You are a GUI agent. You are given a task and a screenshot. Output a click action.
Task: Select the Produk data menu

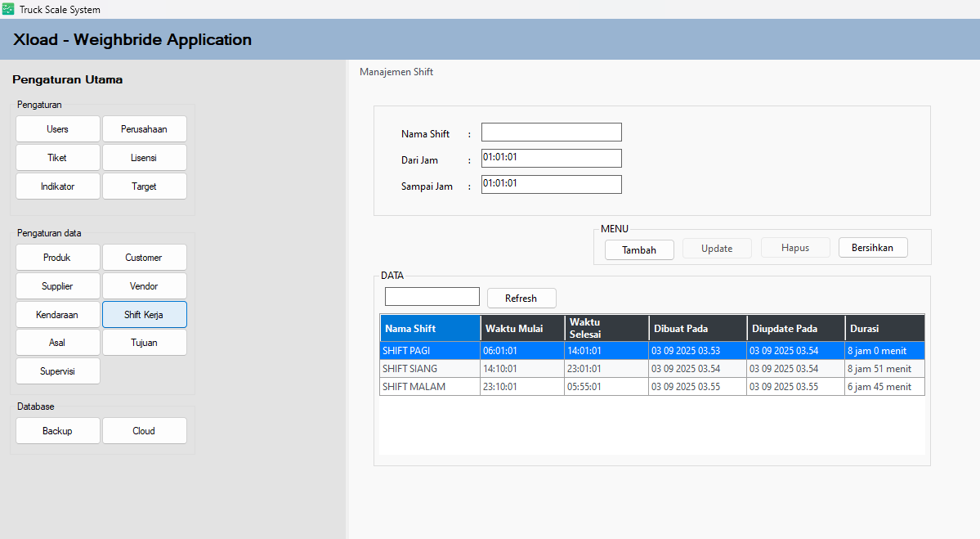(x=57, y=258)
